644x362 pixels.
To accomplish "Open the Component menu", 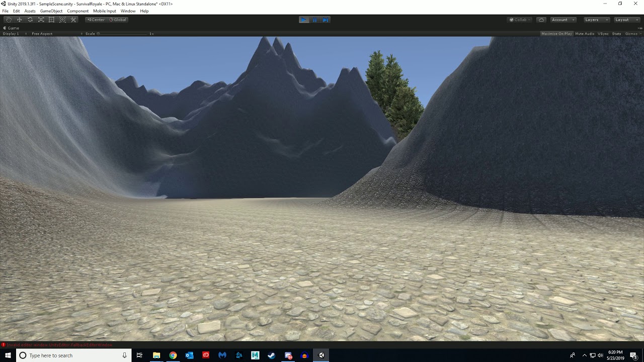I will (x=78, y=11).
